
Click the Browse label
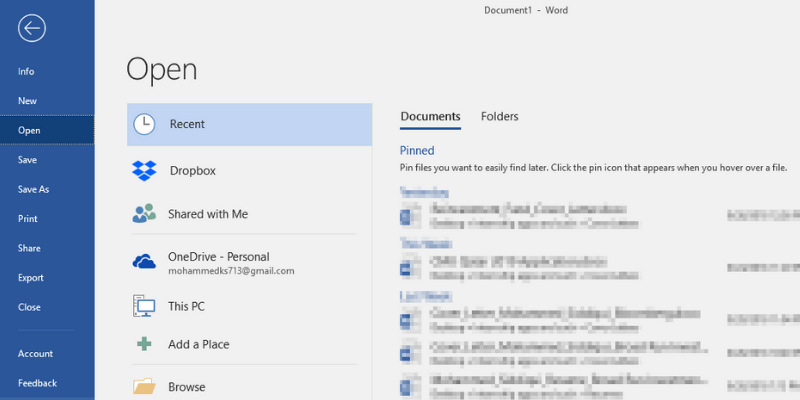click(x=187, y=387)
